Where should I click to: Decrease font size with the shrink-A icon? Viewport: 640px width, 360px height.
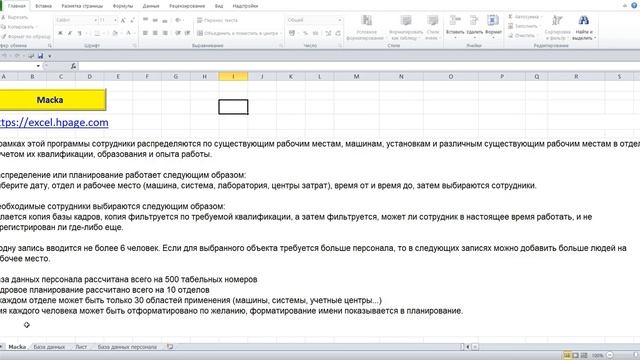pyautogui.click(x=132, y=20)
